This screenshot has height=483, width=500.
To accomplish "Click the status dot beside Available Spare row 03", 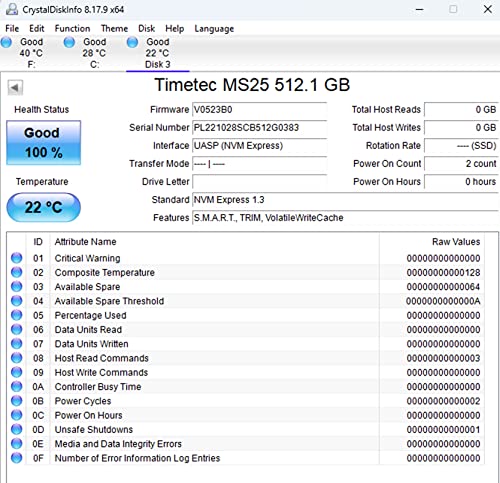I will click(16, 287).
